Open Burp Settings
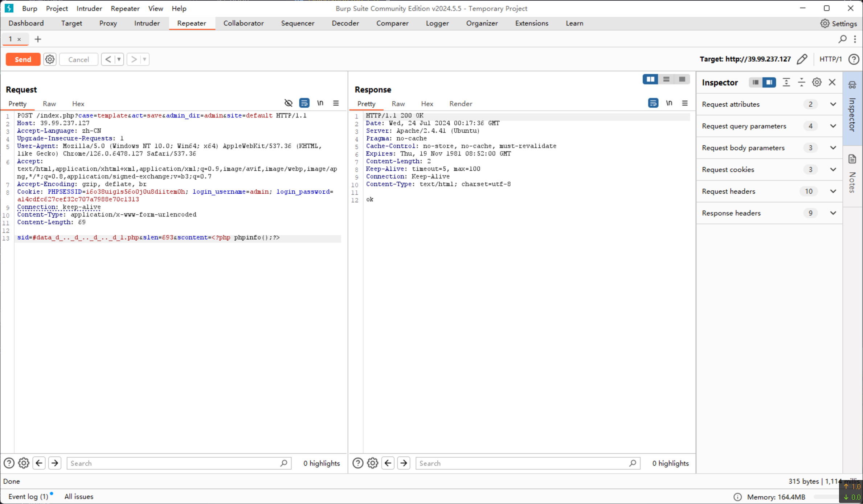The width and height of the screenshot is (863, 504). click(839, 23)
